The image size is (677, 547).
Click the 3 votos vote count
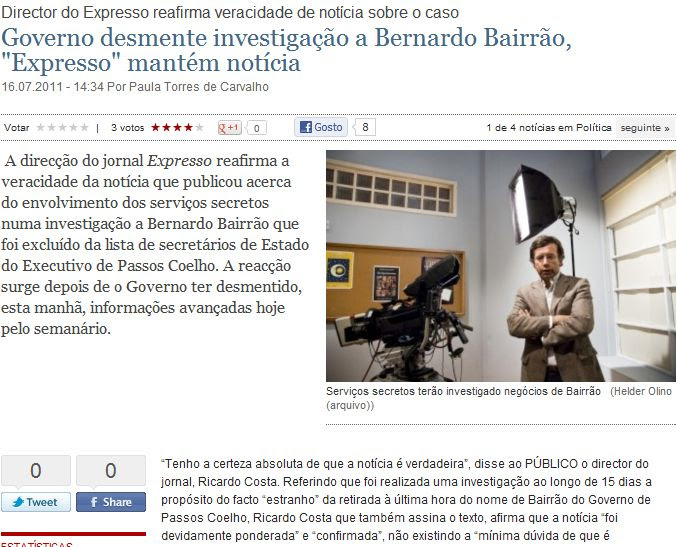(127, 128)
